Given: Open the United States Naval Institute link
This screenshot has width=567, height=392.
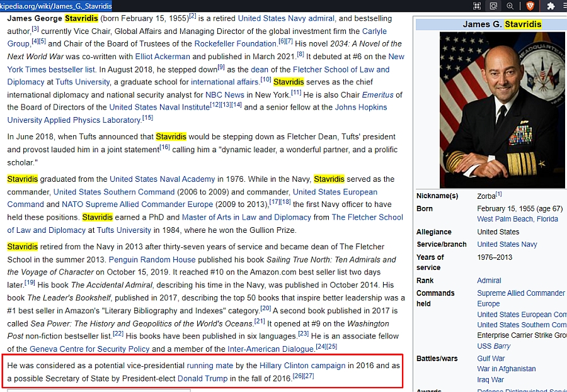Looking at the screenshot, I should pyautogui.click(x=159, y=108).
